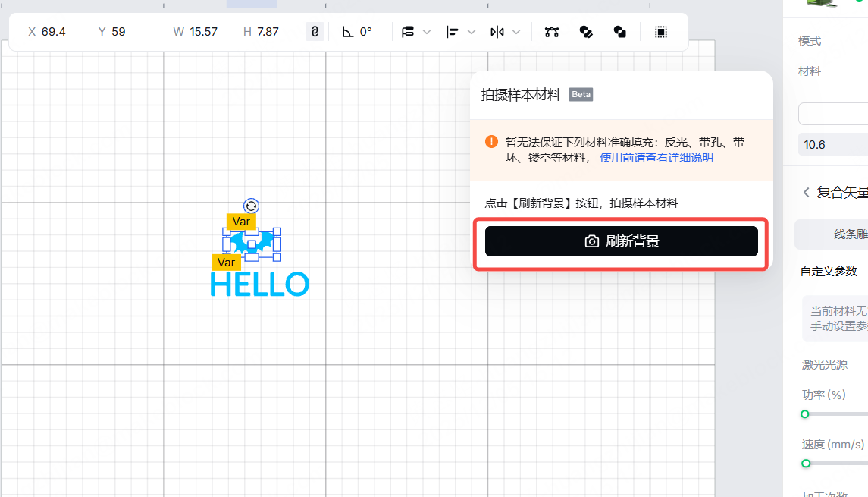Click the group selection icon
Viewport: 868px width, 497px height.
(x=661, y=32)
